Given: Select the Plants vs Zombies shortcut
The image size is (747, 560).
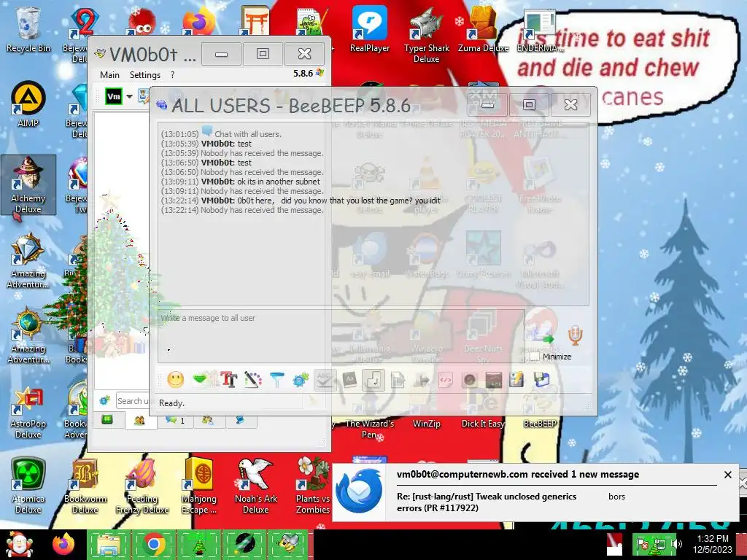Looking at the screenshot, I should [312, 486].
